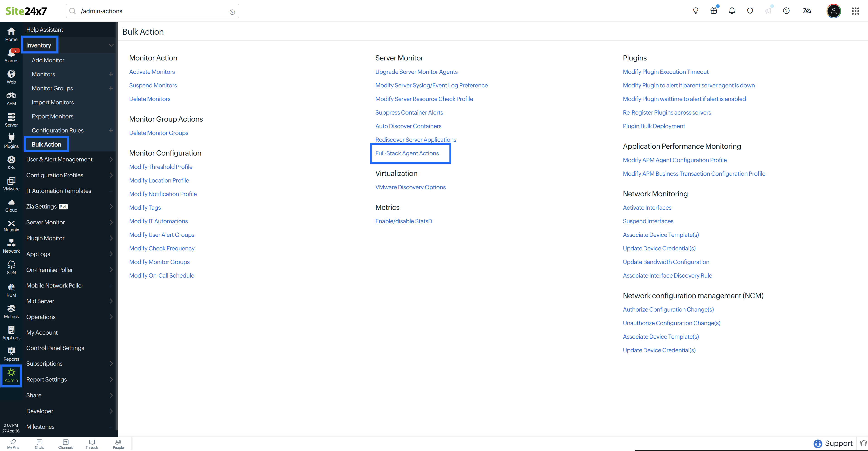Open Threads in bottom bar
Viewport: 868px width, 451px height.
coord(92,444)
